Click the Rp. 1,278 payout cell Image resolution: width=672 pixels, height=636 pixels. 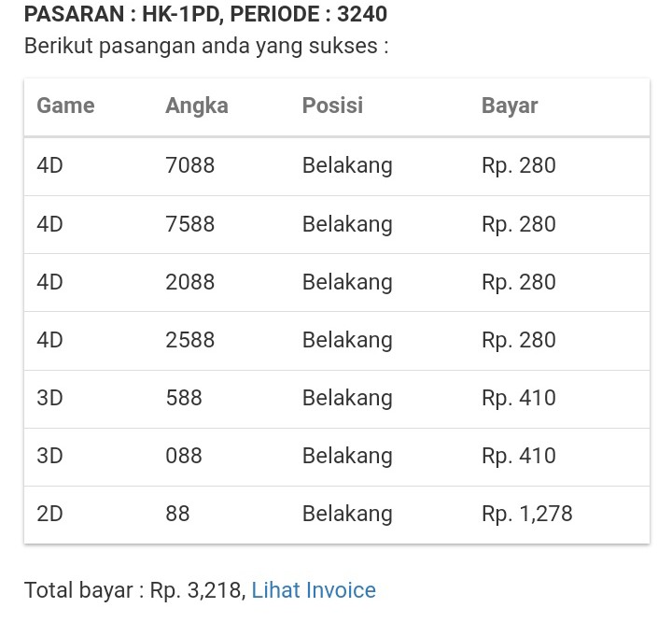(526, 514)
